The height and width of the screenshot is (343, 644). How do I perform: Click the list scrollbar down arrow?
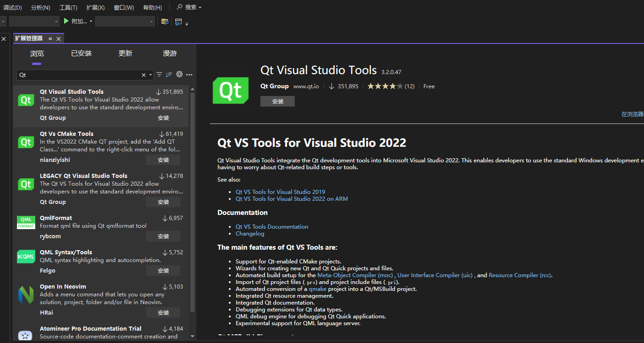pos(193,337)
